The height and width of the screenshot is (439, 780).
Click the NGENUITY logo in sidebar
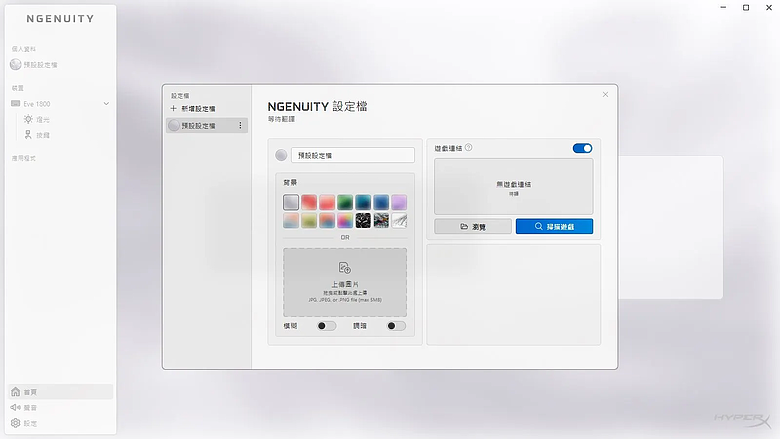60,19
